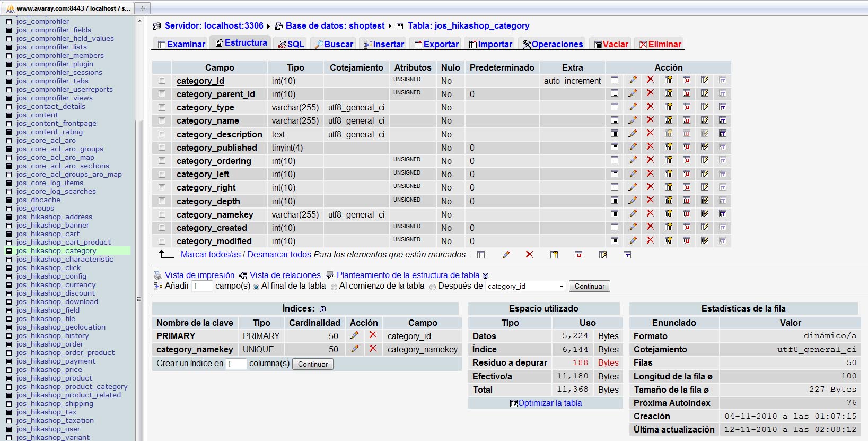
Task: Click the unique icon in category_published row
Action: 687,147
